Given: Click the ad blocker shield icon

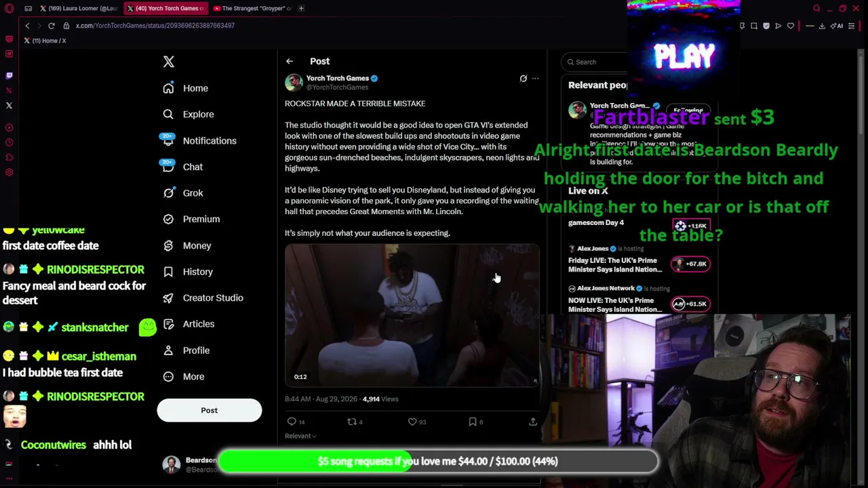Looking at the screenshot, I should pyautogui.click(x=766, y=26).
